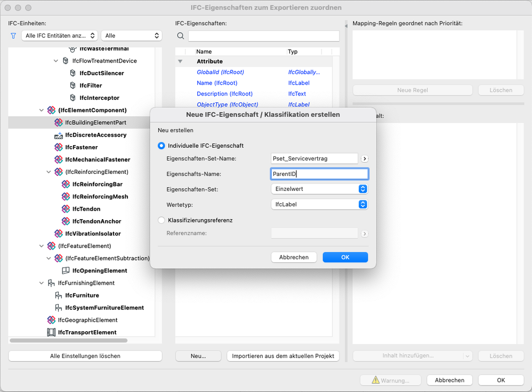This screenshot has height=392, width=532.
Task: Click the IFC-Eigenschaften search field
Action: coord(264,36)
